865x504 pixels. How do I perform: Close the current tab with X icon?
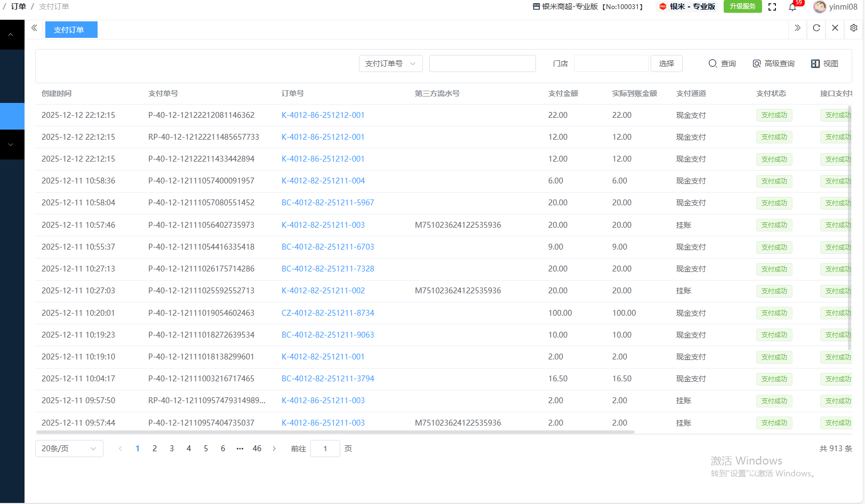835,28
